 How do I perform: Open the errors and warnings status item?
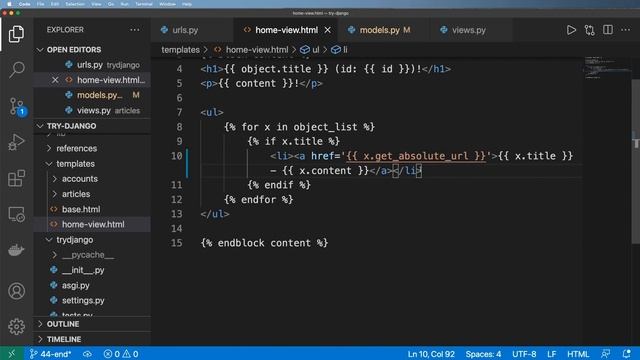click(x=121, y=354)
